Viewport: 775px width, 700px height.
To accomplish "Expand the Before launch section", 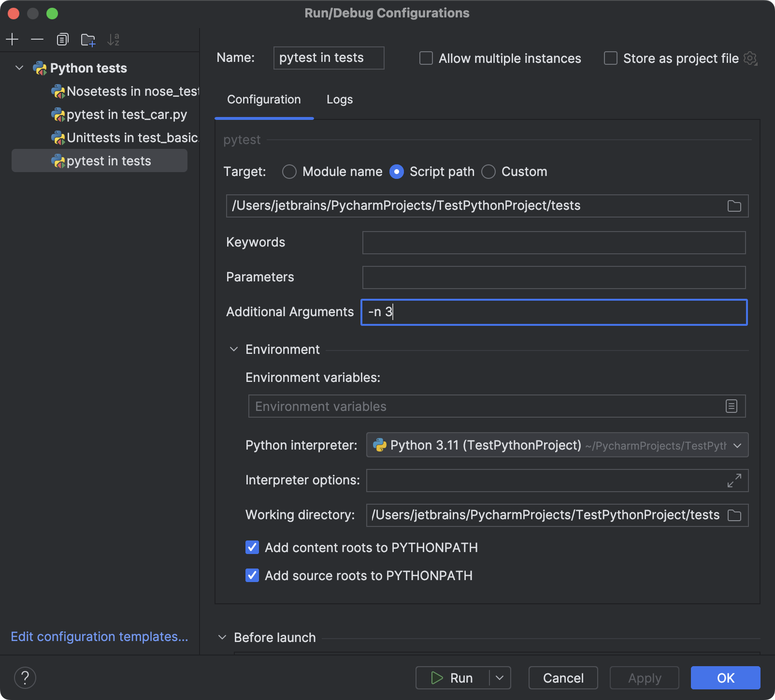I will 222,637.
